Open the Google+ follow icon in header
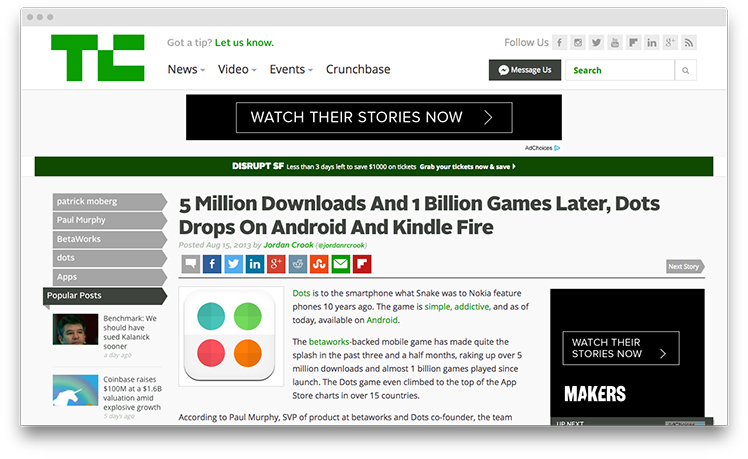The height and width of the screenshot is (459, 748). tap(670, 42)
